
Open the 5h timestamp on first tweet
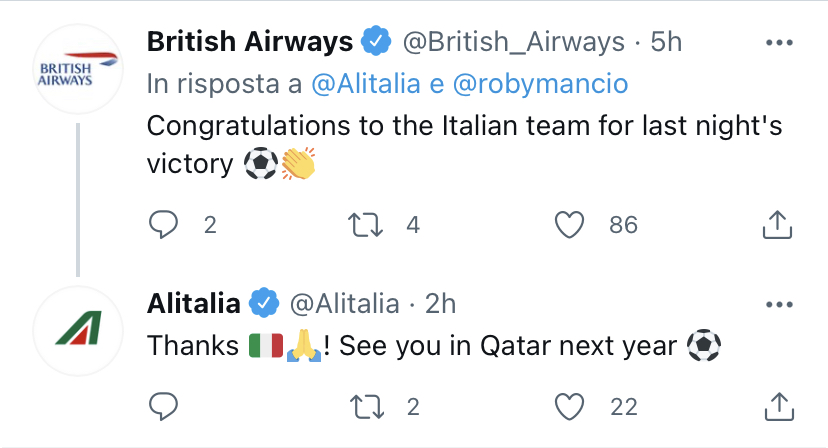pyautogui.click(x=666, y=42)
